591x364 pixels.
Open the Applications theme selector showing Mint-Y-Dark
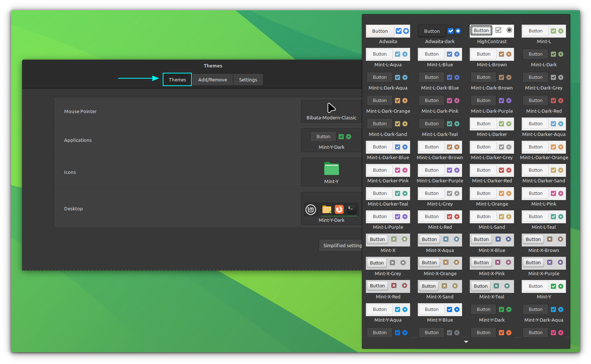pyautogui.click(x=331, y=140)
